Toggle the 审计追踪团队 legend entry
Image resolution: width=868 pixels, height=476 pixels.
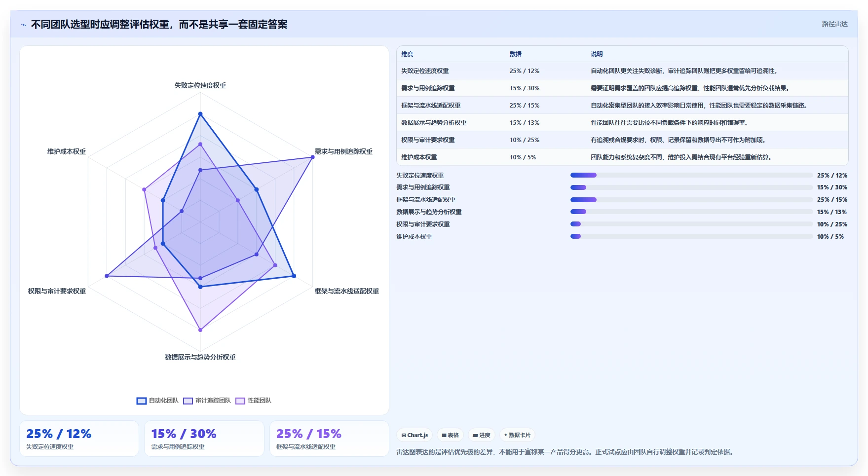tap(207, 401)
